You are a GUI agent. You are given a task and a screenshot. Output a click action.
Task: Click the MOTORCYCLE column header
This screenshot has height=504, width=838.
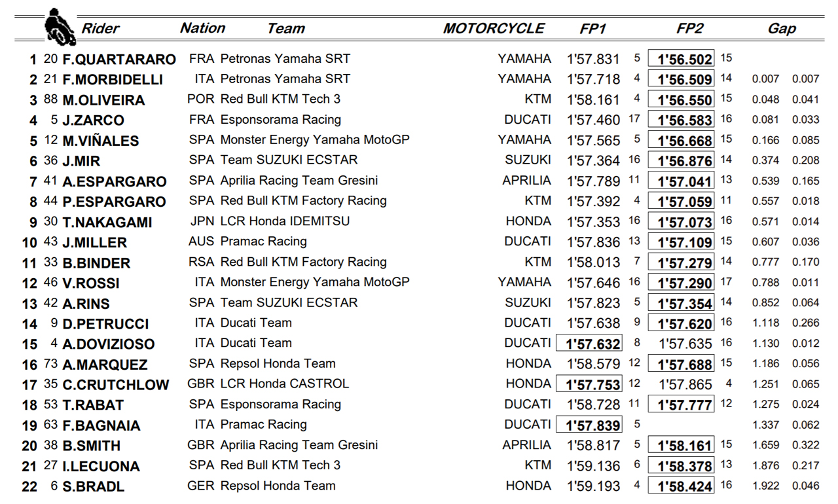tap(494, 28)
